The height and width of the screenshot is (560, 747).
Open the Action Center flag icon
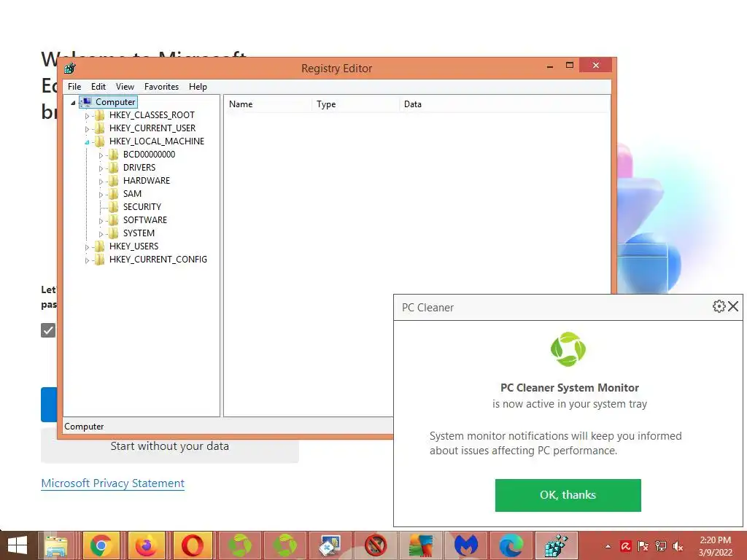[x=643, y=546]
